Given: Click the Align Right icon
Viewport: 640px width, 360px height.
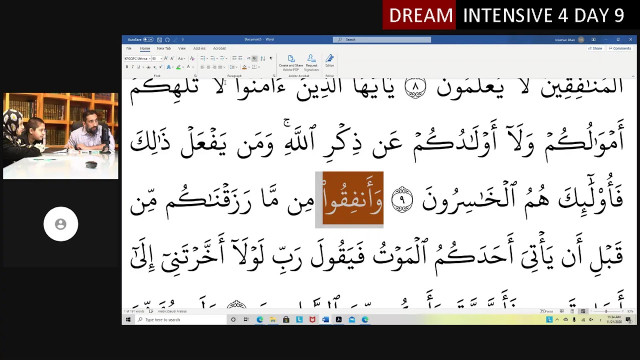Looking at the screenshot, I should point(214,67).
